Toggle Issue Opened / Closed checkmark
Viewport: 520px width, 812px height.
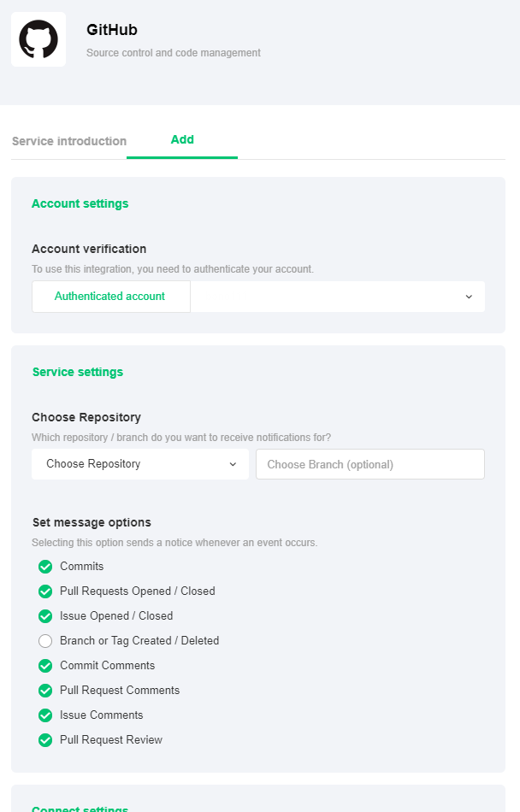click(45, 616)
